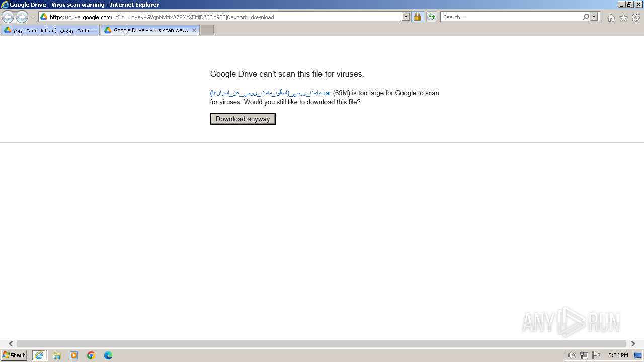
Task: Restore down the Internet Explorer window
Action: pyautogui.click(x=629, y=5)
